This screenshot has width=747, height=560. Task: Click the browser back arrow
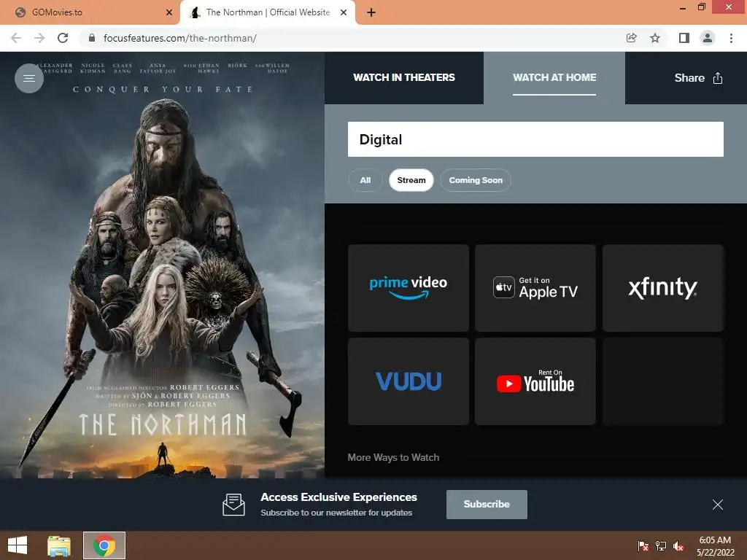point(16,38)
